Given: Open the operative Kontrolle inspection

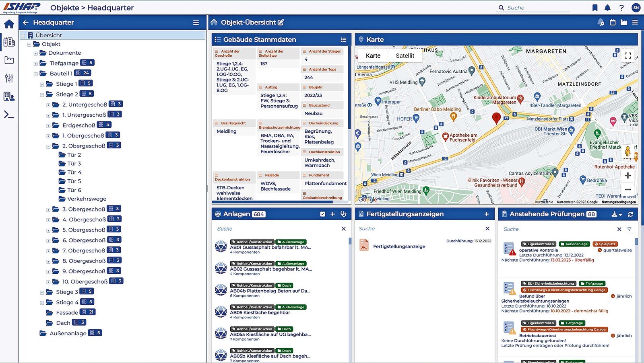Looking at the screenshot, I should tap(539, 250).
